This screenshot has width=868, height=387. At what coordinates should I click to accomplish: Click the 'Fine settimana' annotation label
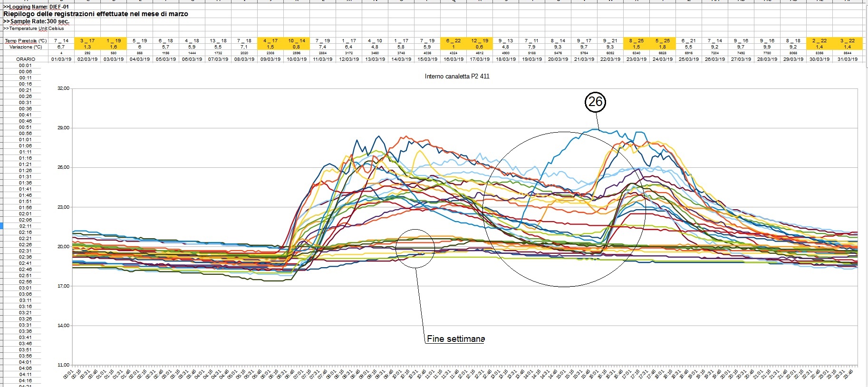pos(455,339)
